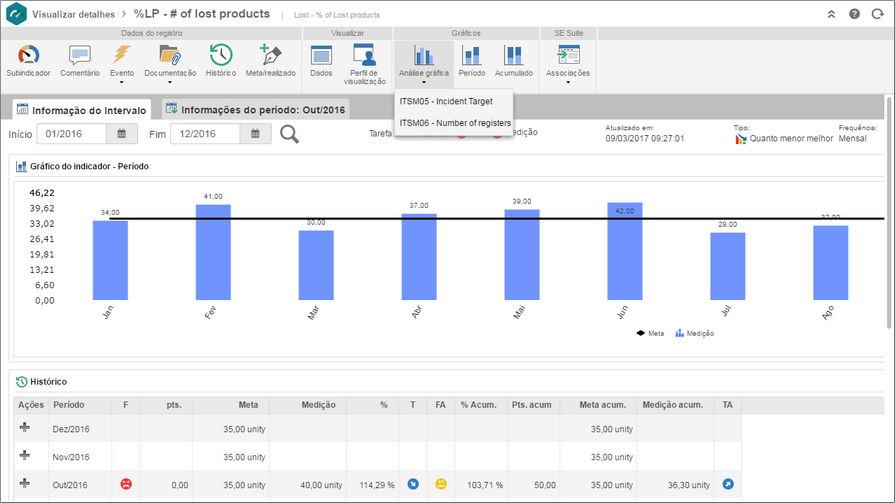Click the Início date field

click(71, 134)
